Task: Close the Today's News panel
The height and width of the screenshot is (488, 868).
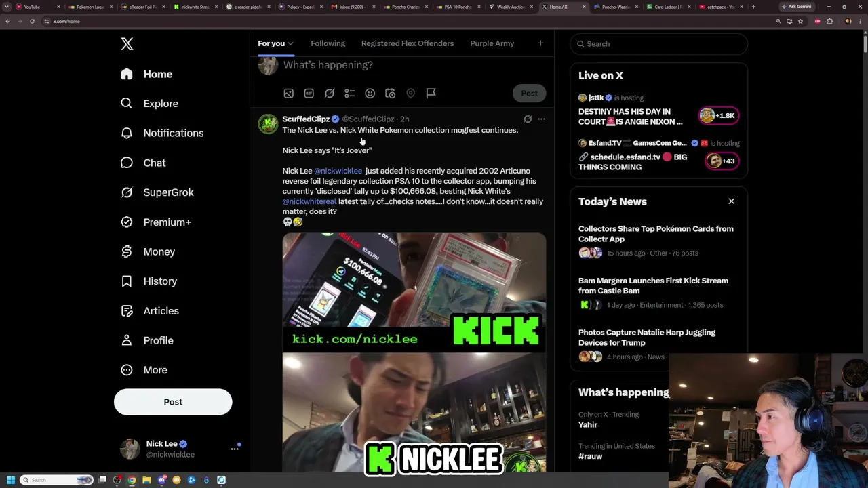Action: 731,201
